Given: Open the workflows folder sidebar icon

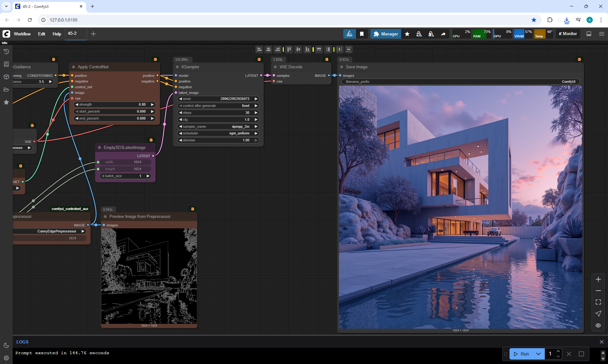Looking at the screenshot, I should pyautogui.click(x=6, y=89).
